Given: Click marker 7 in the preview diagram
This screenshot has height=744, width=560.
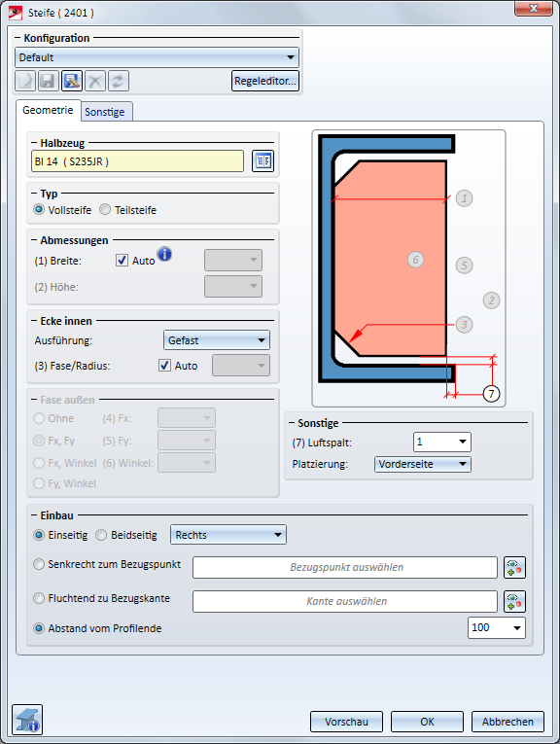Looking at the screenshot, I should [x=491, y=394].
